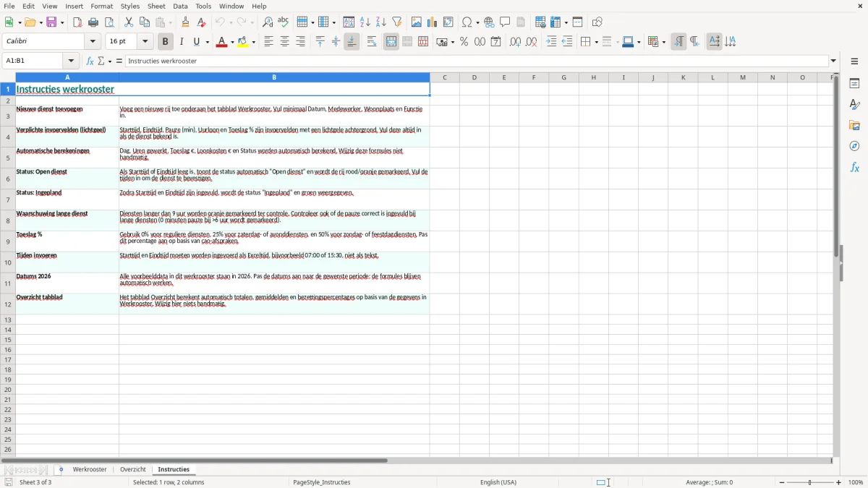Select column C header
The image size is (868, 488).
point(445,77)
